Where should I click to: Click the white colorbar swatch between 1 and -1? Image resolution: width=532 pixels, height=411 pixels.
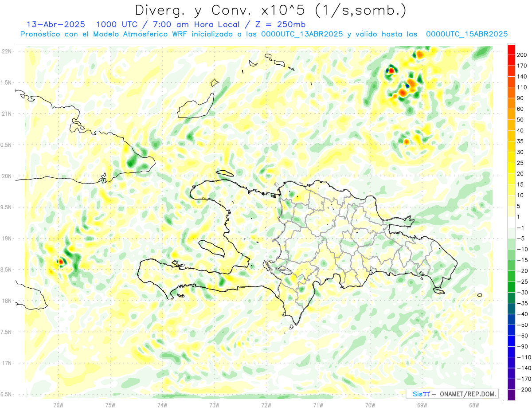[512, 222]
